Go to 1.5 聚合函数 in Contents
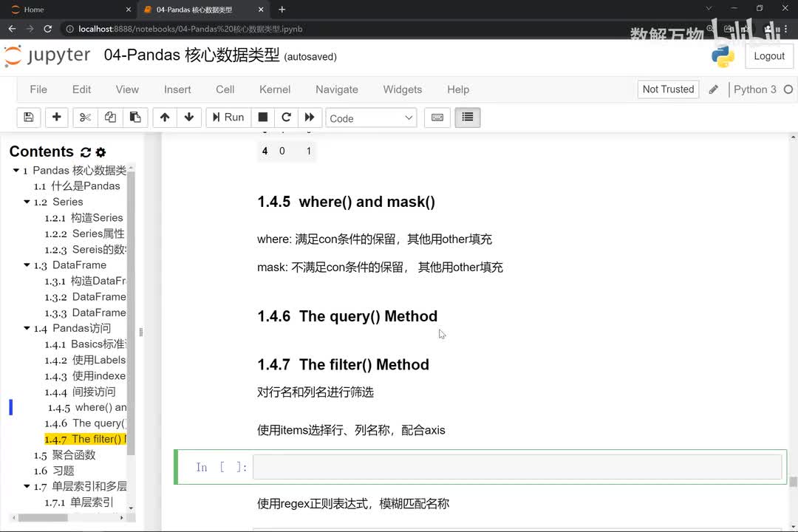 point(64,455)
